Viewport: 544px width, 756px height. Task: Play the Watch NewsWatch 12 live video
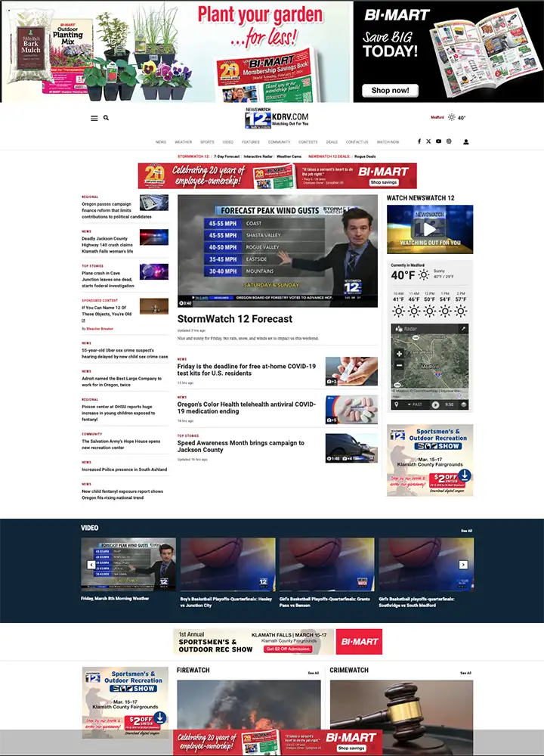429,228
